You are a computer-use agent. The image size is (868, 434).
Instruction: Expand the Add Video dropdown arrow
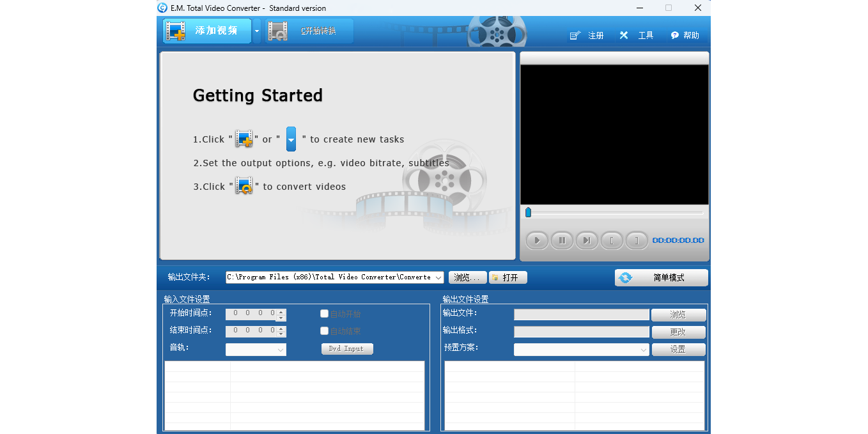[x=257, y=30]
